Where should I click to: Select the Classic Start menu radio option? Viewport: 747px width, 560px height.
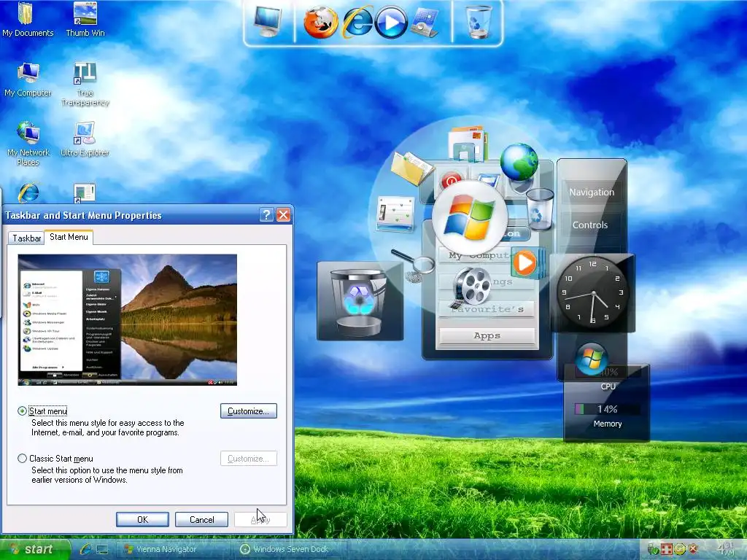click(22, 459)
